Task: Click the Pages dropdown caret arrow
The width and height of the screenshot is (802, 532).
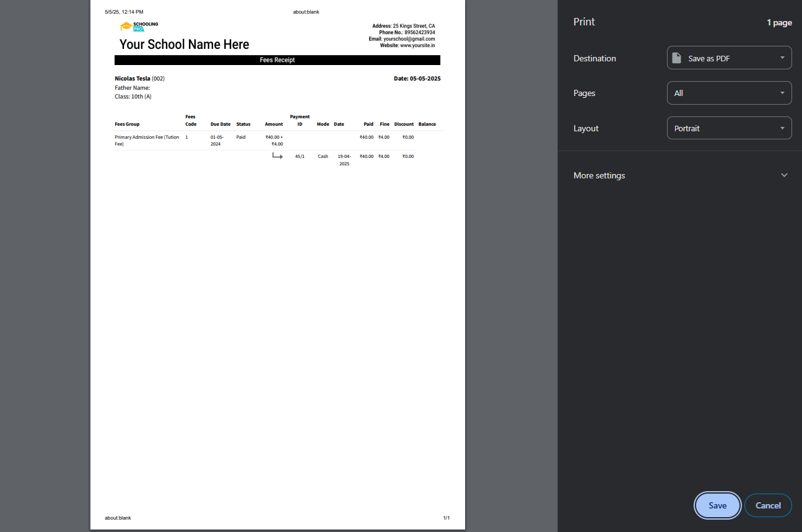Action: point(782,93)
